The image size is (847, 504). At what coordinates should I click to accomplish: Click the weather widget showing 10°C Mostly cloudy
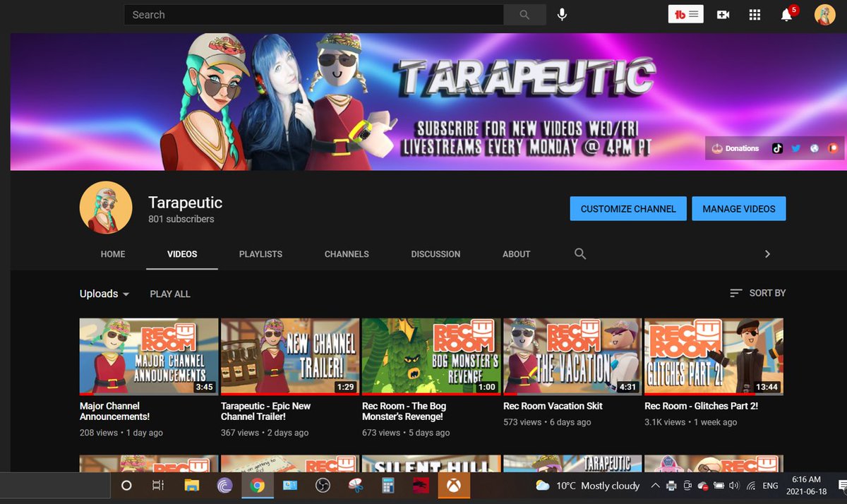click(587, 486)
